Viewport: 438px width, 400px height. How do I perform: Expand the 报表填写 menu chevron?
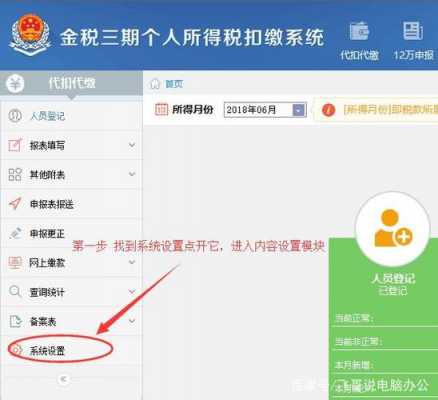point(132,145)
